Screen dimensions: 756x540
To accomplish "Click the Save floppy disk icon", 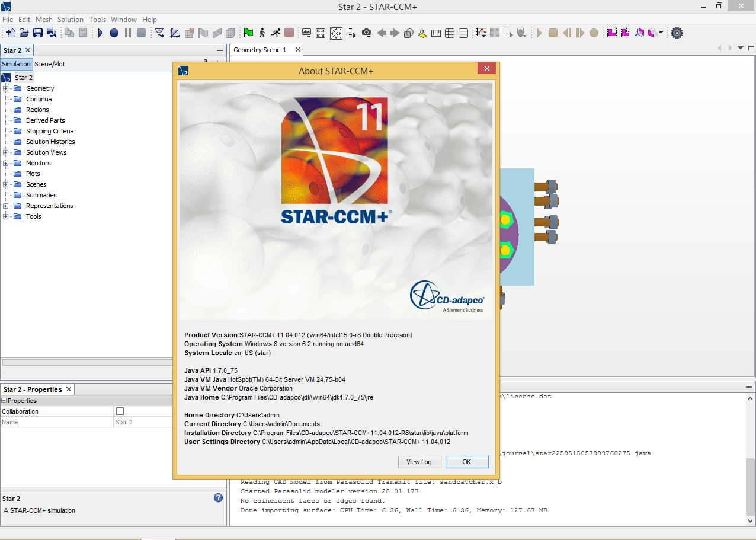I will [38, 33].
